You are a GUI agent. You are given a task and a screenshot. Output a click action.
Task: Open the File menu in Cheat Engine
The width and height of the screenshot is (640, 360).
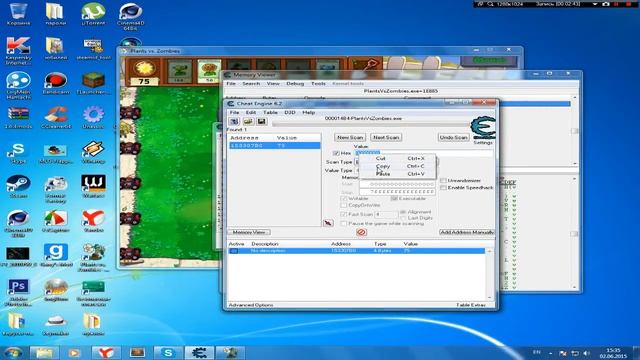[x=234, y=112]
